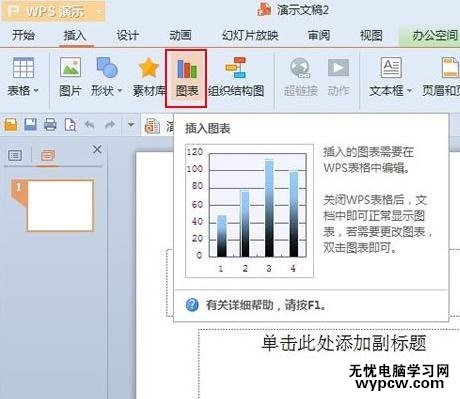Image resolution: width=460 pixels, height=399 pixels.
Task: Select the 插入 ribbon tab
Action: (75, 35)
